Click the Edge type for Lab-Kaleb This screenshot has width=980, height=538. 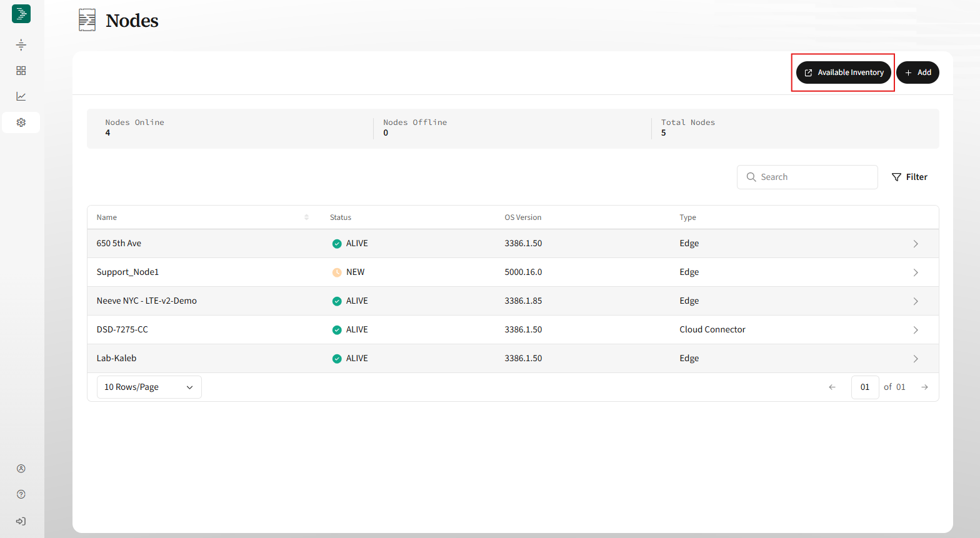pyautogui.click(x=689, y=358)
